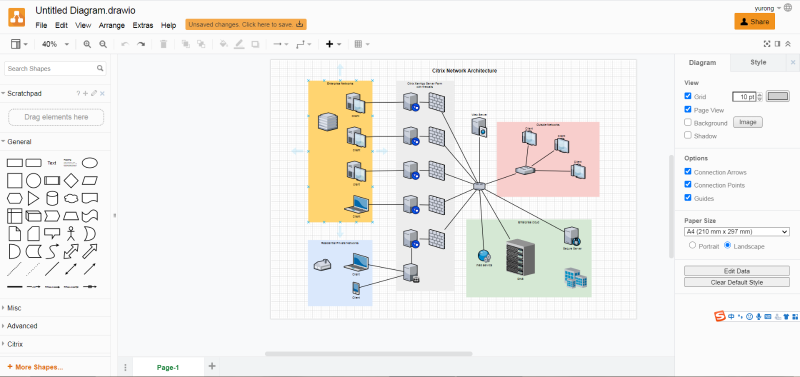Select Portrait orientation
Viewport: 800px width, 377px height.
click(x=692, y=245)
